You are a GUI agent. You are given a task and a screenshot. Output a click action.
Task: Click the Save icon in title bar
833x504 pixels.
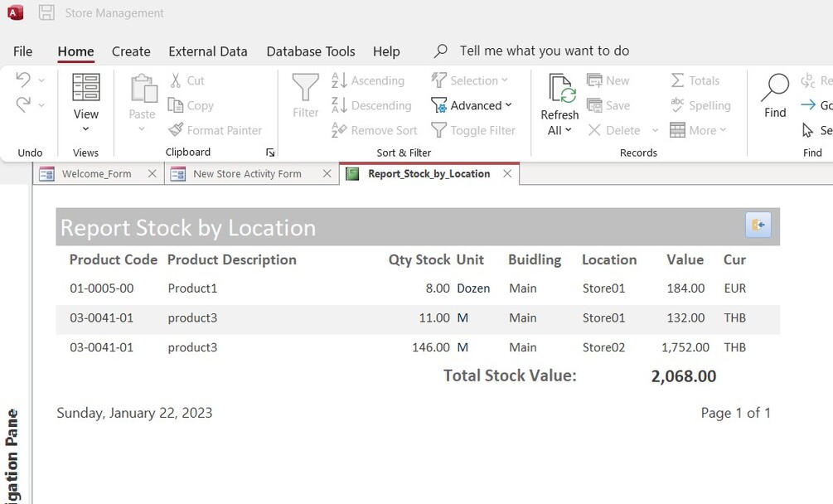coord(46,12)
